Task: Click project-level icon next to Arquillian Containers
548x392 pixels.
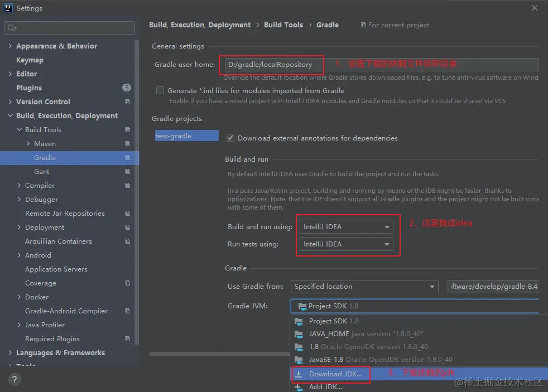Action: 128,241
